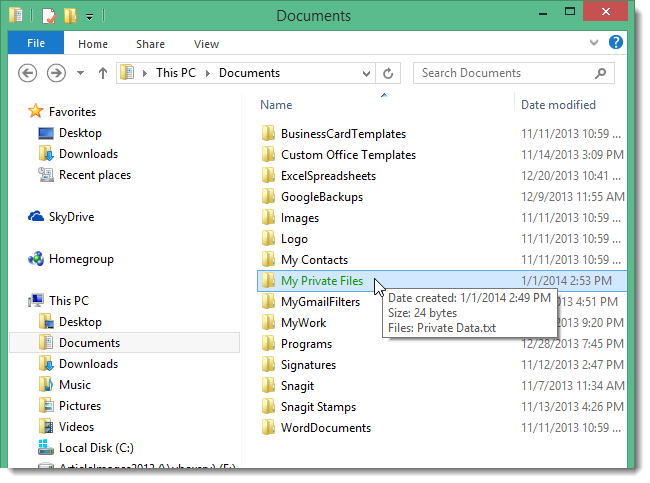Click the Custom Office Templates folder icon

[268, 155]
